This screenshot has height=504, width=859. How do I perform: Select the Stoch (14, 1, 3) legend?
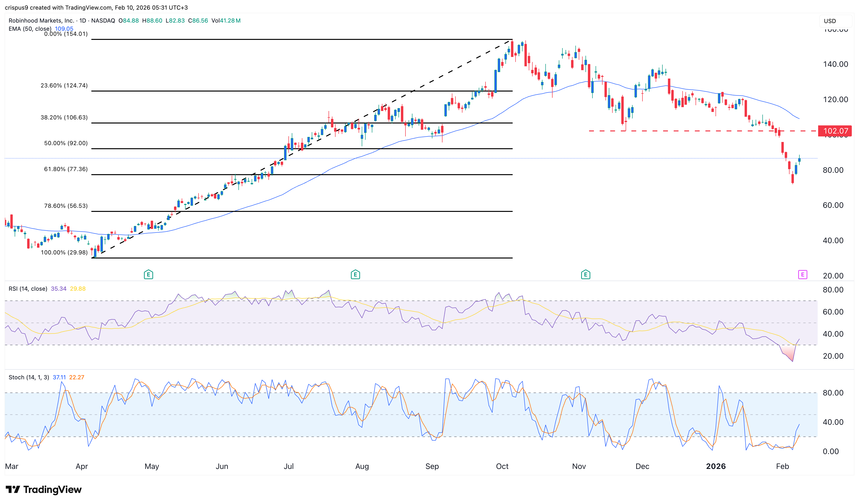[29, 377]
